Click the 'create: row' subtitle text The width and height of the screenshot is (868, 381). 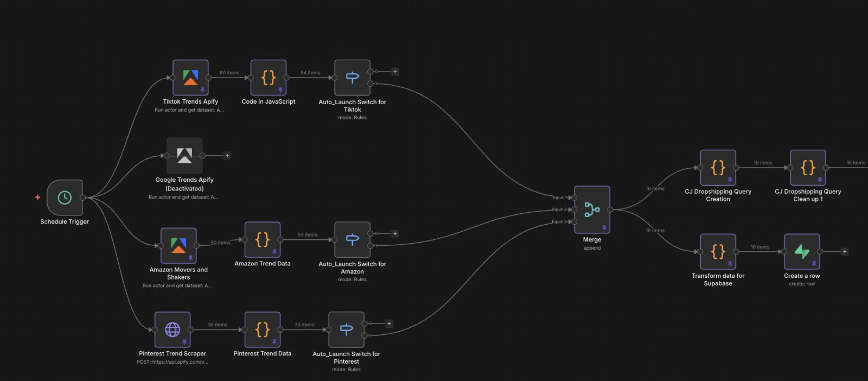click(x=802, y=284)
